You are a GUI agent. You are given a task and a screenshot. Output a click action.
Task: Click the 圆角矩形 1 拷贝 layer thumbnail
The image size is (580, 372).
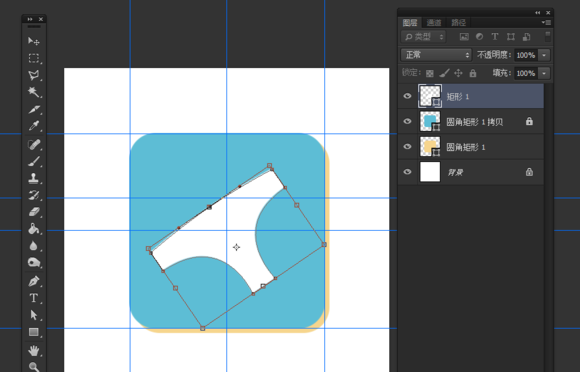coord(430,121)
